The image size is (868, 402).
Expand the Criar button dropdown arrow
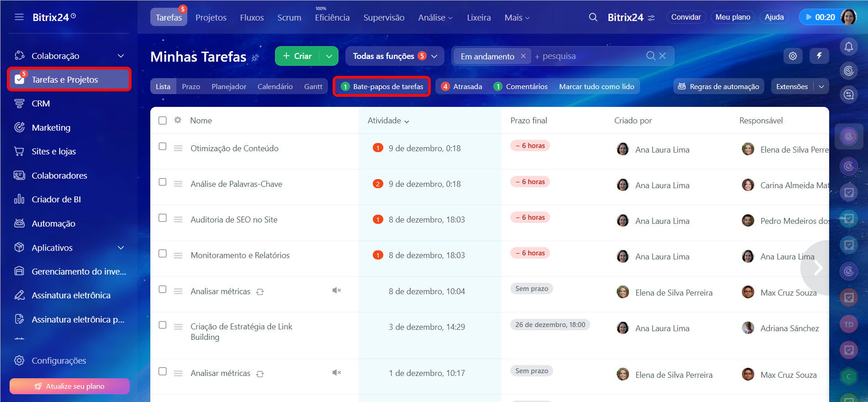click(329, 56)
